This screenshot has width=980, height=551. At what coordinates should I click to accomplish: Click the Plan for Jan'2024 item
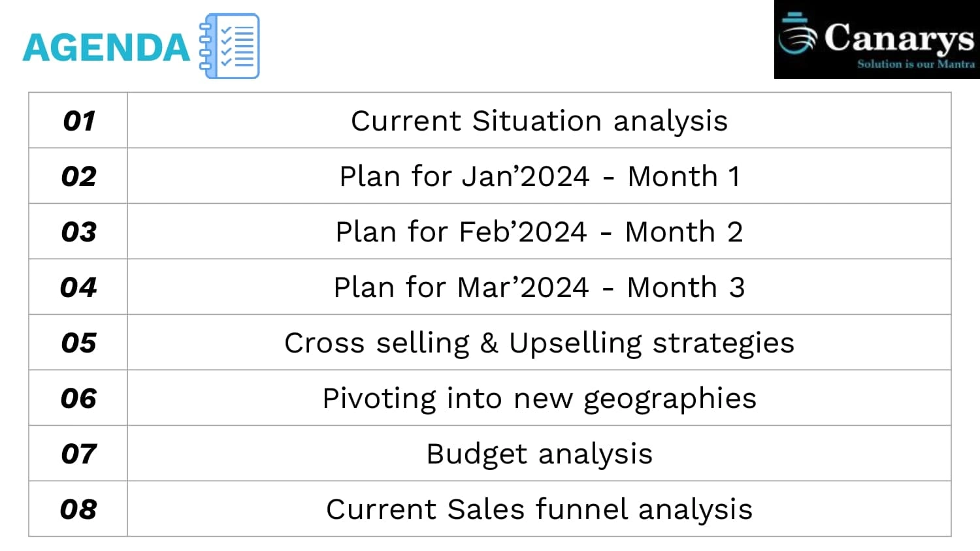[x=539, y=176]
